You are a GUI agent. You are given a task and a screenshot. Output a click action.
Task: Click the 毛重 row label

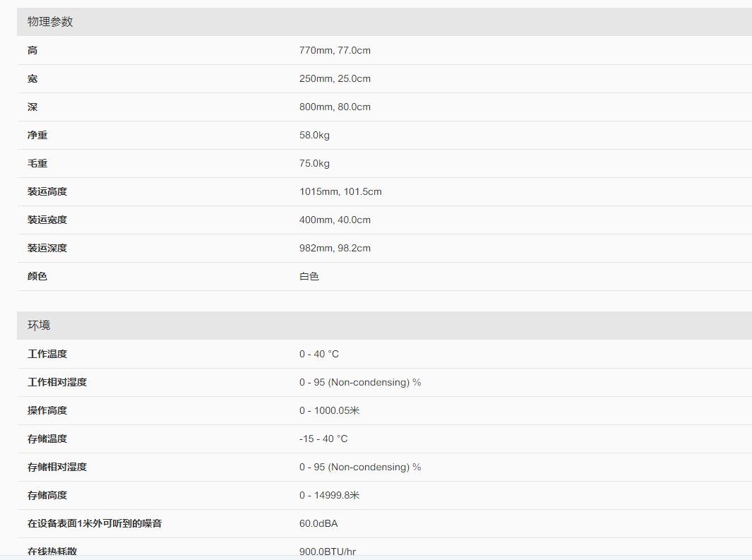(x=37, y=163)
